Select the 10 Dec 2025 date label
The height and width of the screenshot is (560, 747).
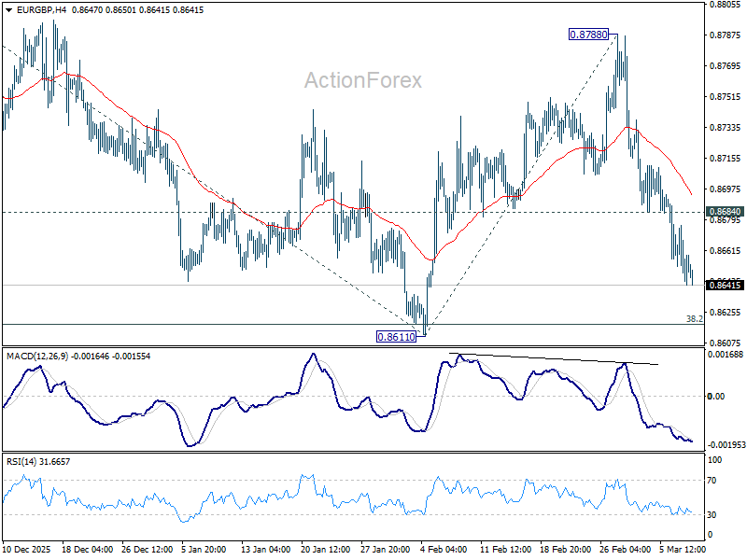[27, 549]
